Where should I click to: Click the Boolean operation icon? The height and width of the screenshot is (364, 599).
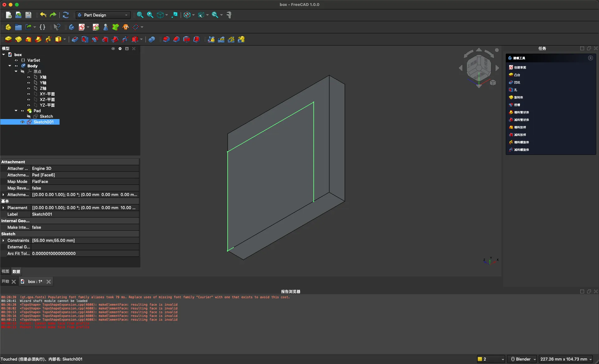[152, 39]
